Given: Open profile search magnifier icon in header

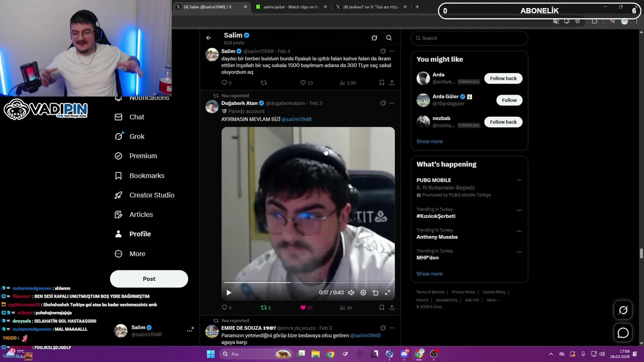Looking at the screenshot, I should pyautogui.click(x=389, y=38).
